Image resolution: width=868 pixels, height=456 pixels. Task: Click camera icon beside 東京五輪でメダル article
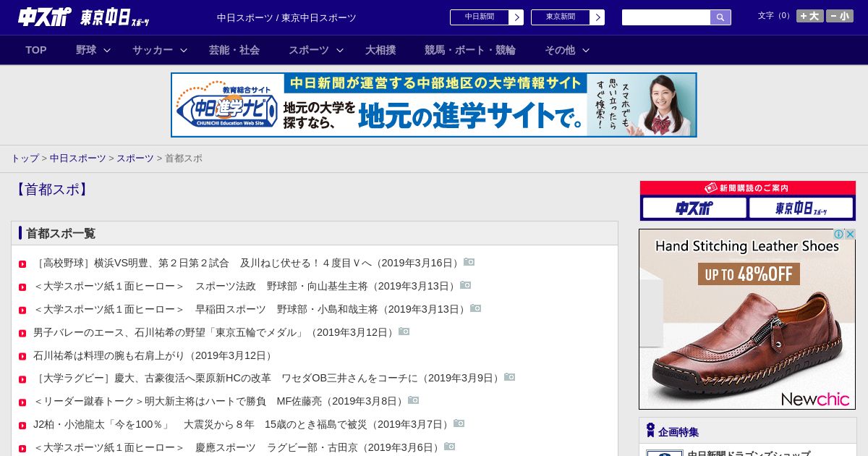[x=404, y=332]
